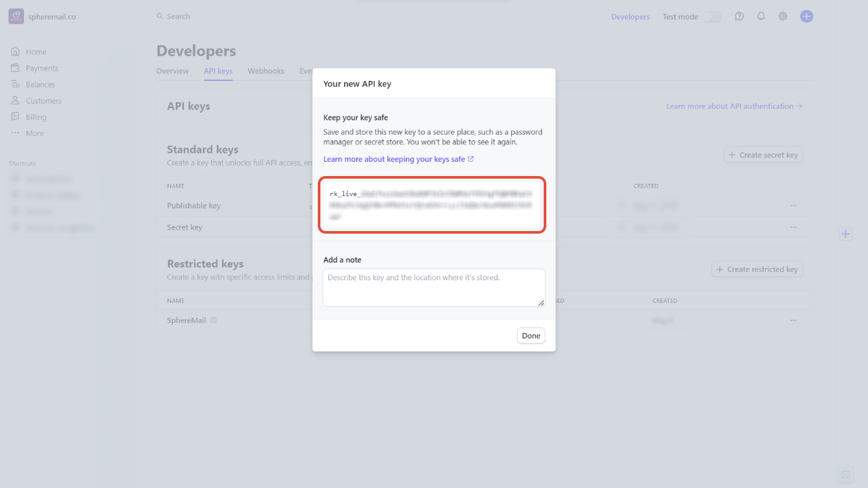This screenshot has height=488, width=868.
Task: Click the purple plus create icon
Action: tap(807, 16)
